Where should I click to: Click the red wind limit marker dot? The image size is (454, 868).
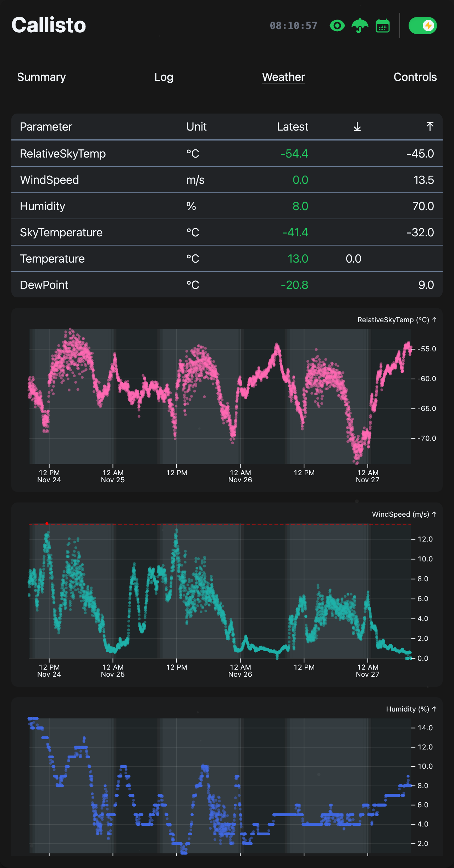click(x=47, y=524)
